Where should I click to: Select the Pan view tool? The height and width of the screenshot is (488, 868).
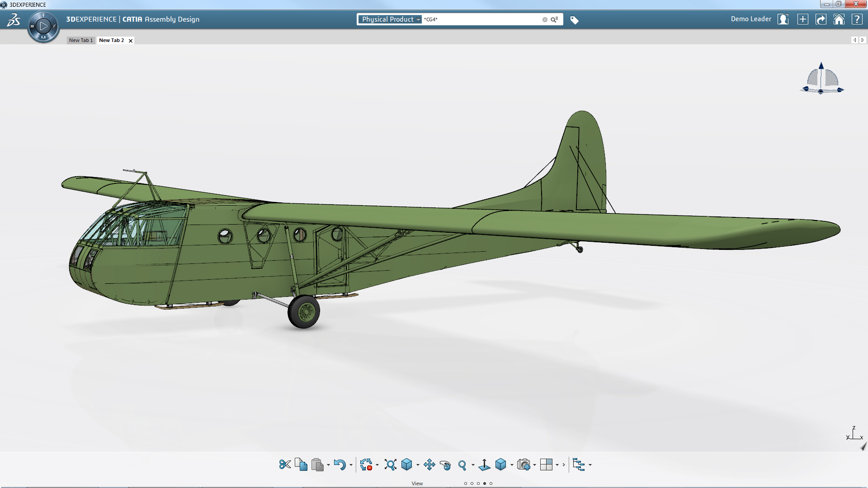click(429, 465)
